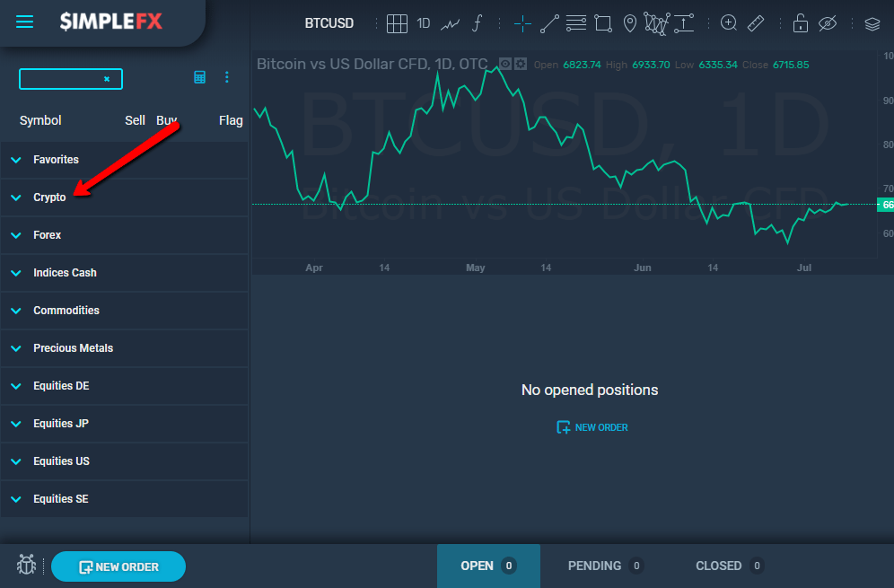This screenshot has width=894, height=588.
Task: Change the 1D chart interval
Action: [x=423, y=23]
